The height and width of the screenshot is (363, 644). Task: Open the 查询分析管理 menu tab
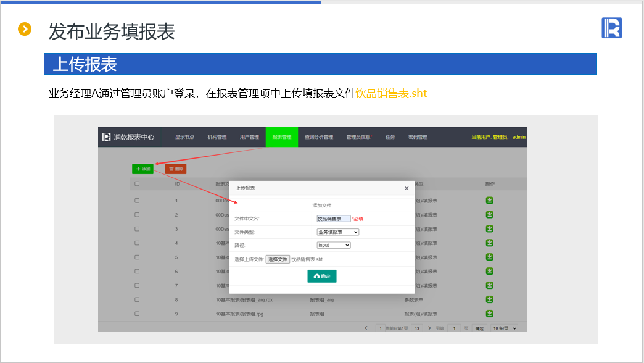pyautogui.click(x=318, y=137)
